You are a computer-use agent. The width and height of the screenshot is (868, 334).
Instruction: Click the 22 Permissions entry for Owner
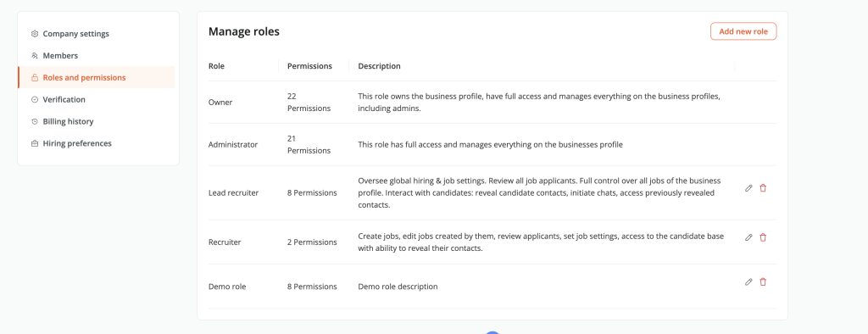(309, 103)
